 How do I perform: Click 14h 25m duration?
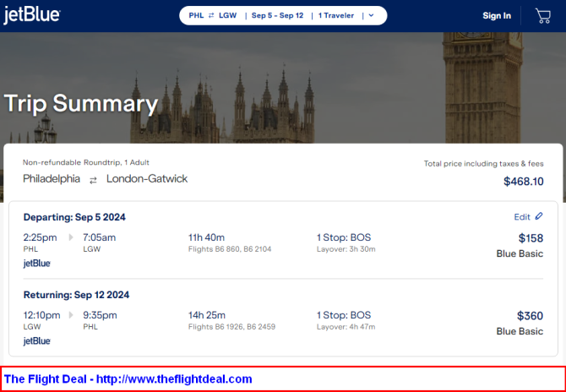207,315
